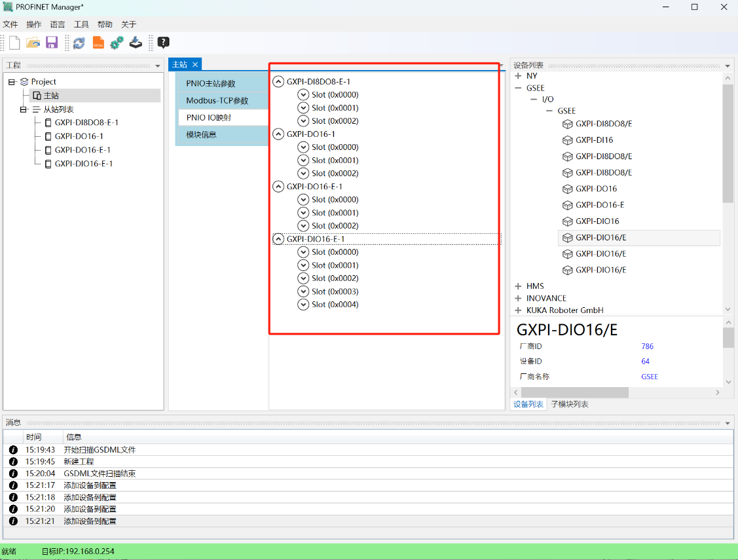The image size is (738, 560).
Task: Click the Download to device icon
Action: 136,43
